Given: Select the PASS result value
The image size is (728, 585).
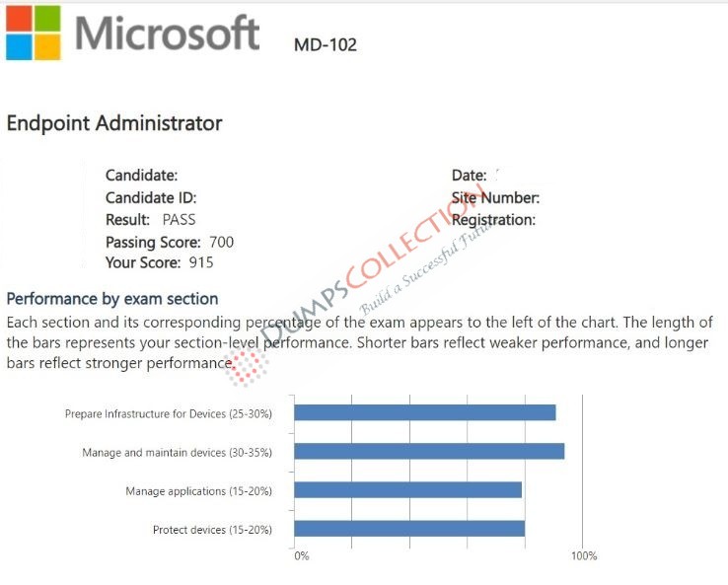Looking at the screenshot, I should click(x=179, y=220).
